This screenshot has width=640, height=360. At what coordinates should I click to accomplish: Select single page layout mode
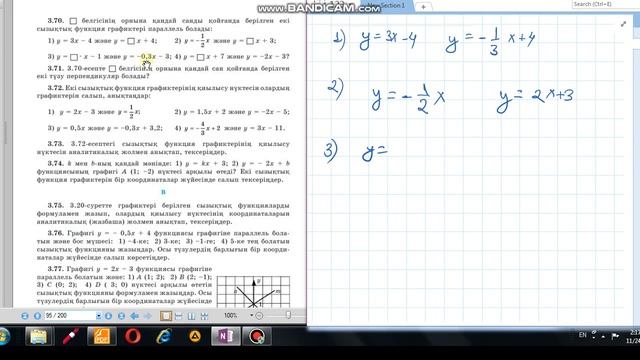166,316
